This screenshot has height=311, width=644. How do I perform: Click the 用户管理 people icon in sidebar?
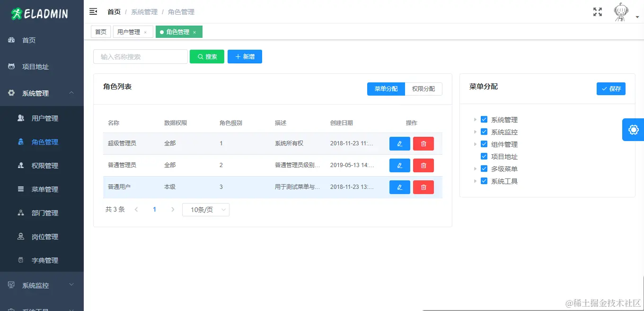point(21,118)
